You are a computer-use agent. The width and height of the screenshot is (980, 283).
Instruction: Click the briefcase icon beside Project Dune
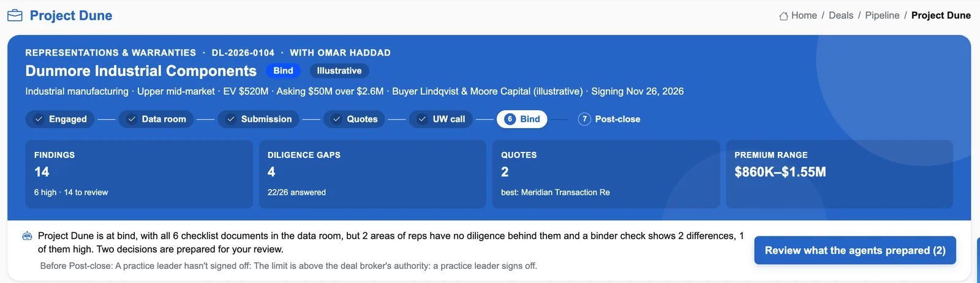point(15,15)
